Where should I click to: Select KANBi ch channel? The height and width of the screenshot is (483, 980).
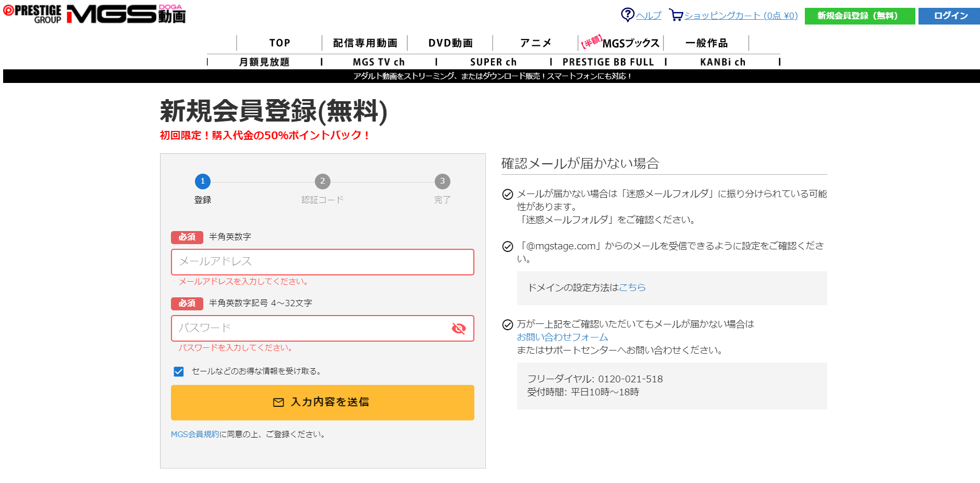(x=723, y=62)
